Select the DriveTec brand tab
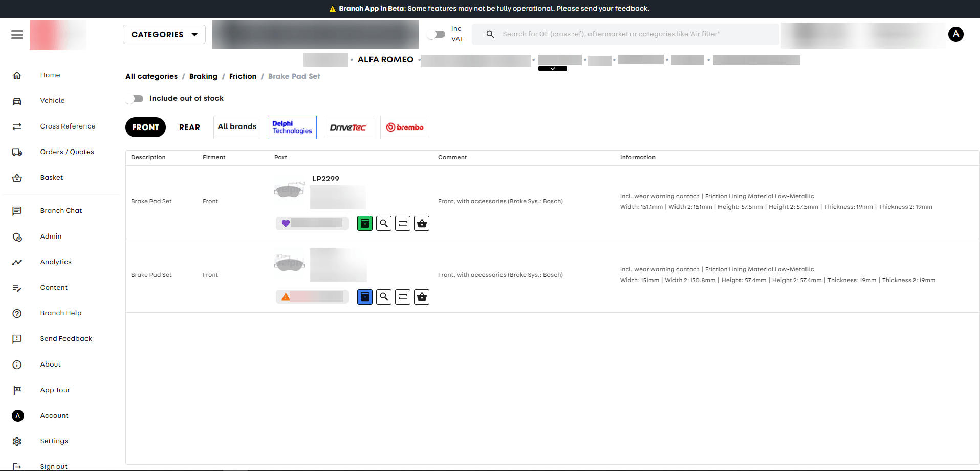 349,127
